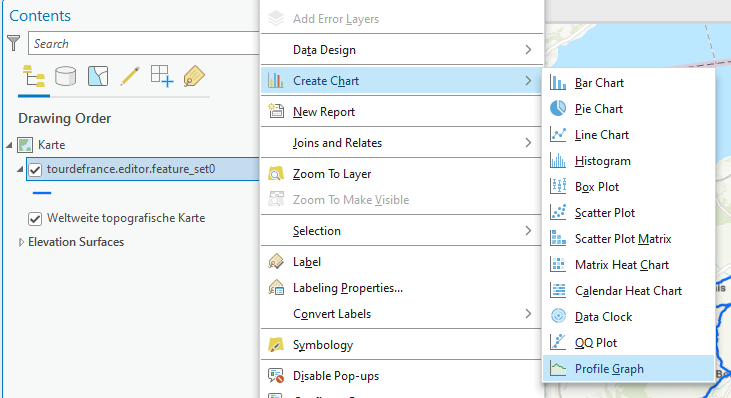Click the Symbology icon
This screenshot has height=398, width=731.
276,345
